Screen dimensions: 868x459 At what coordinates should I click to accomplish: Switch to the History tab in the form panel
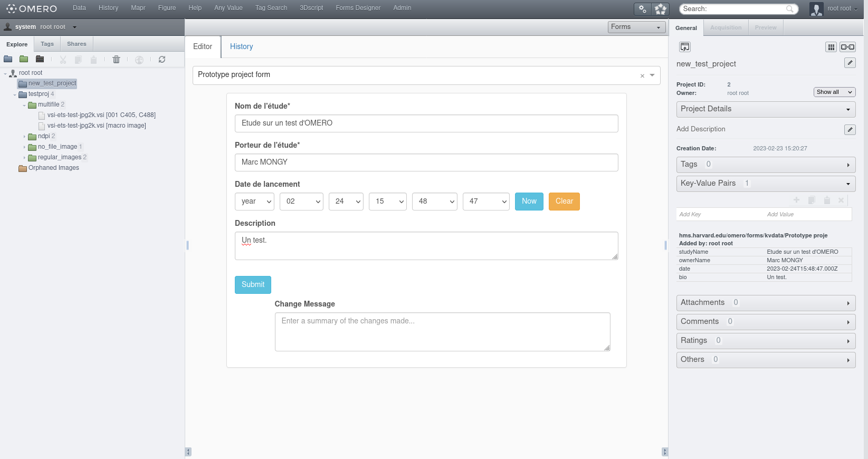pos(241,47)
